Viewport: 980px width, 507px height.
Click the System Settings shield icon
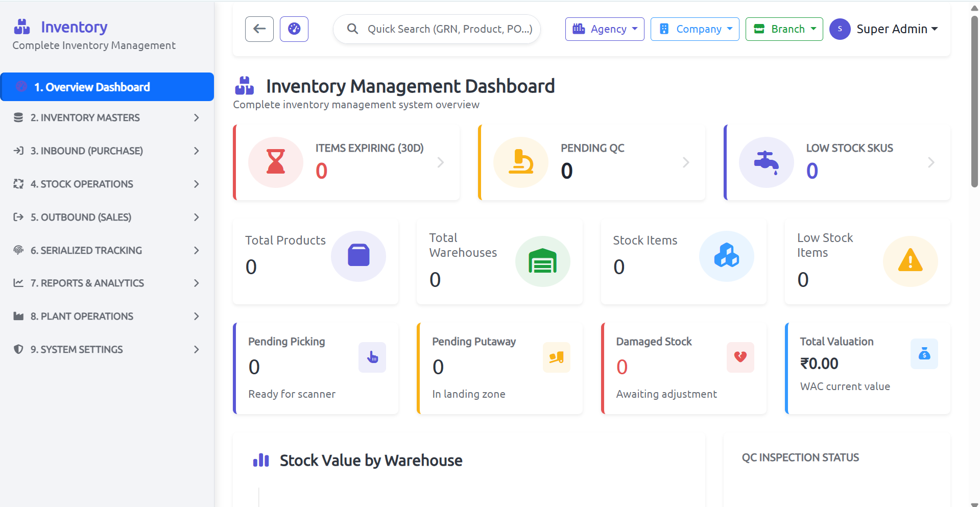(18, 349)
